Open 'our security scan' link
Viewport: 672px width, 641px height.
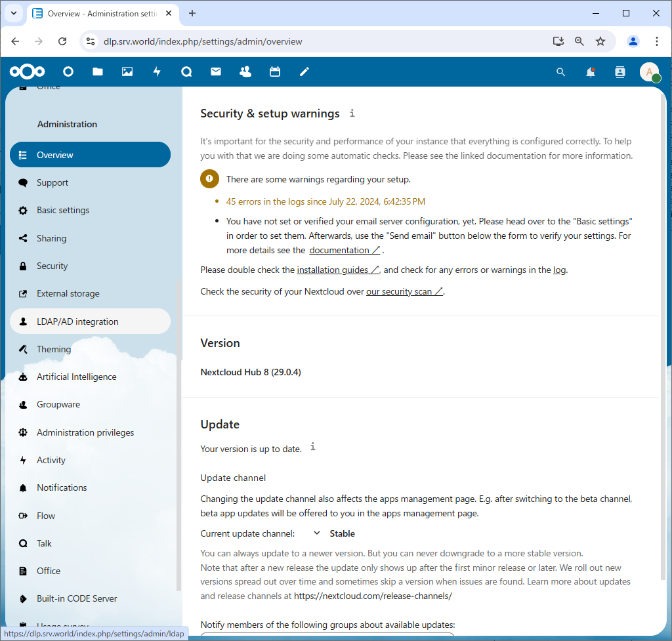pyautogui.click(x=404, y=291)
